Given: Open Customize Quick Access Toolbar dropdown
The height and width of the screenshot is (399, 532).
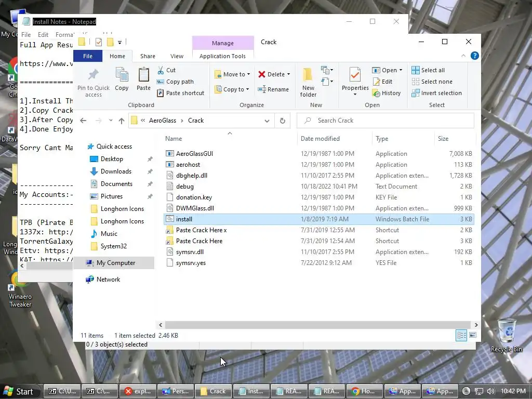Looking at the screenshot, I should pyautogui.click(x=120, y=43).
